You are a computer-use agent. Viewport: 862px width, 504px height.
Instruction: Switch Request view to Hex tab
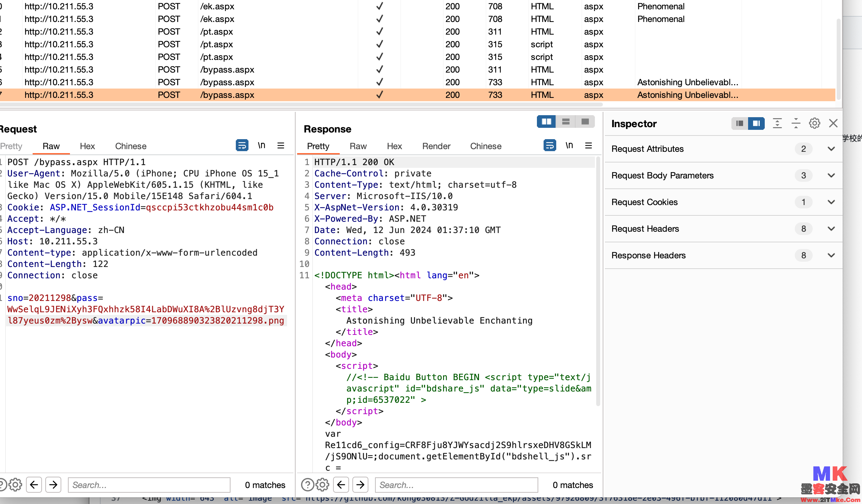click(87, 146)
